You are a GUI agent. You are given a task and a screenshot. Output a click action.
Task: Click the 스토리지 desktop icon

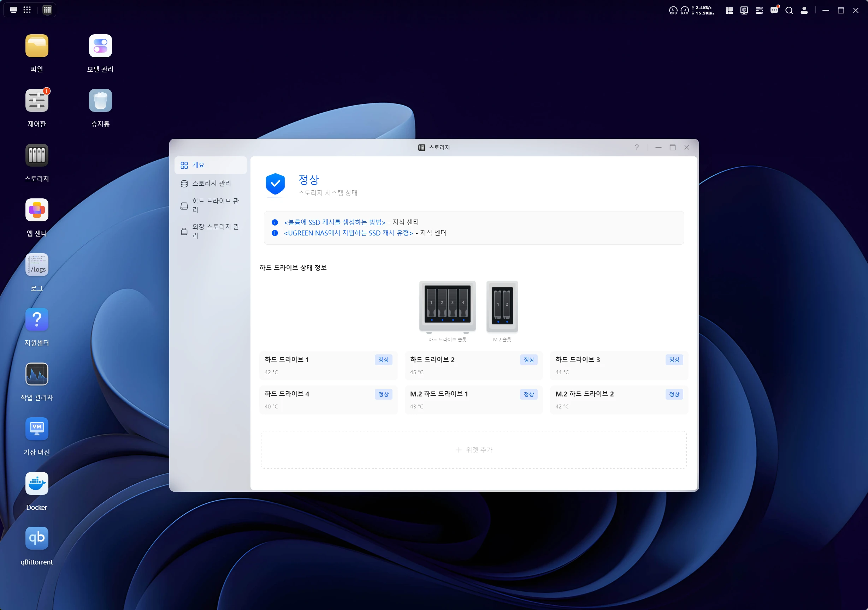(37, 155)
